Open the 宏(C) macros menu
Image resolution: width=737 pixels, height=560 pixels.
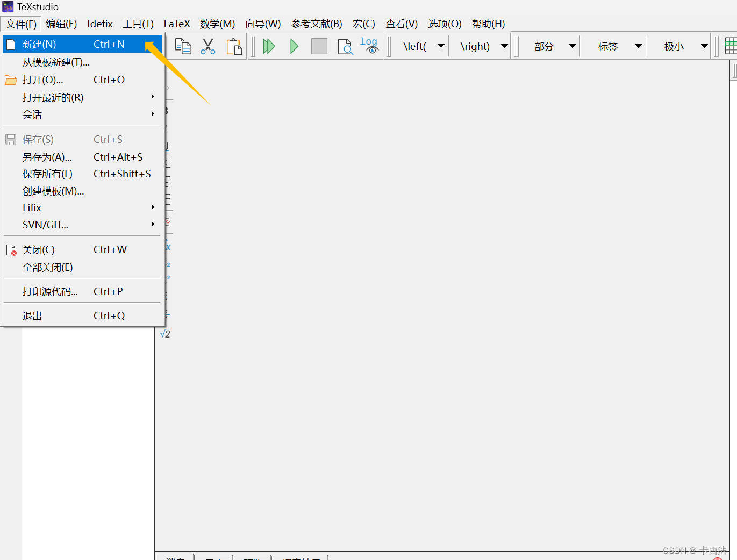coord(363,24)
